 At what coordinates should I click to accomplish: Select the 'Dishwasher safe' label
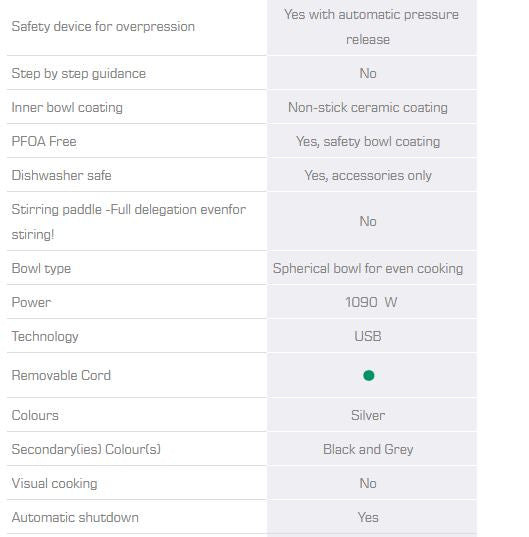(x=62, y=175)
